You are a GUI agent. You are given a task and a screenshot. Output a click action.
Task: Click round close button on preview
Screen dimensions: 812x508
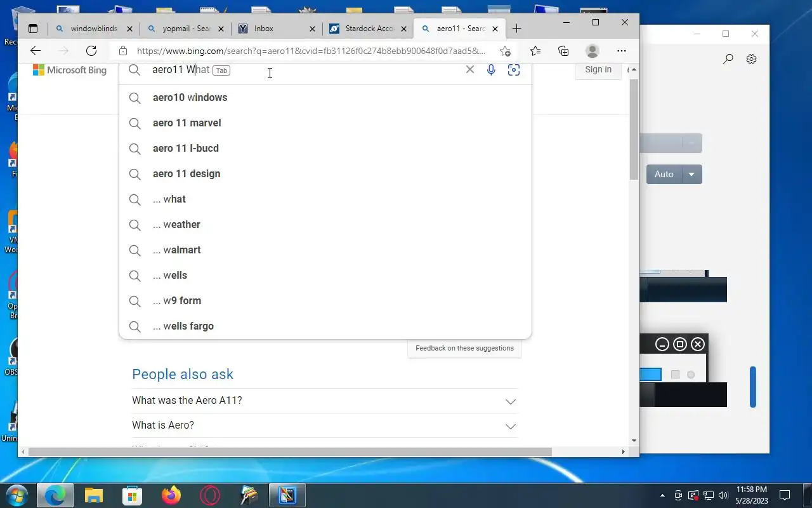coord(698,344)
